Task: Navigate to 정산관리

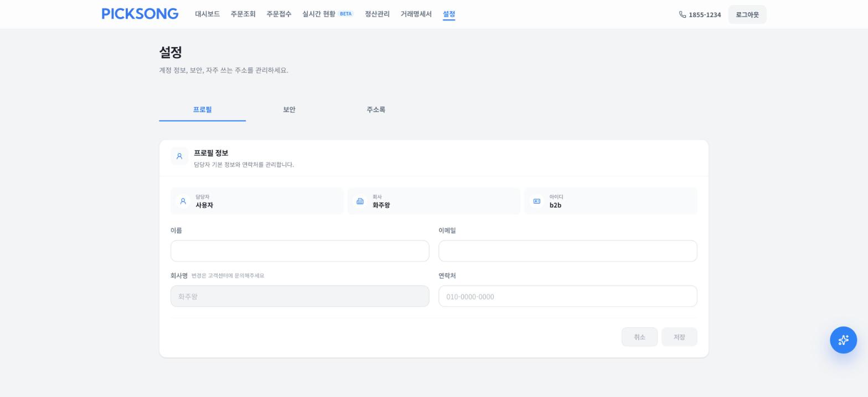Action: [377, 14]
